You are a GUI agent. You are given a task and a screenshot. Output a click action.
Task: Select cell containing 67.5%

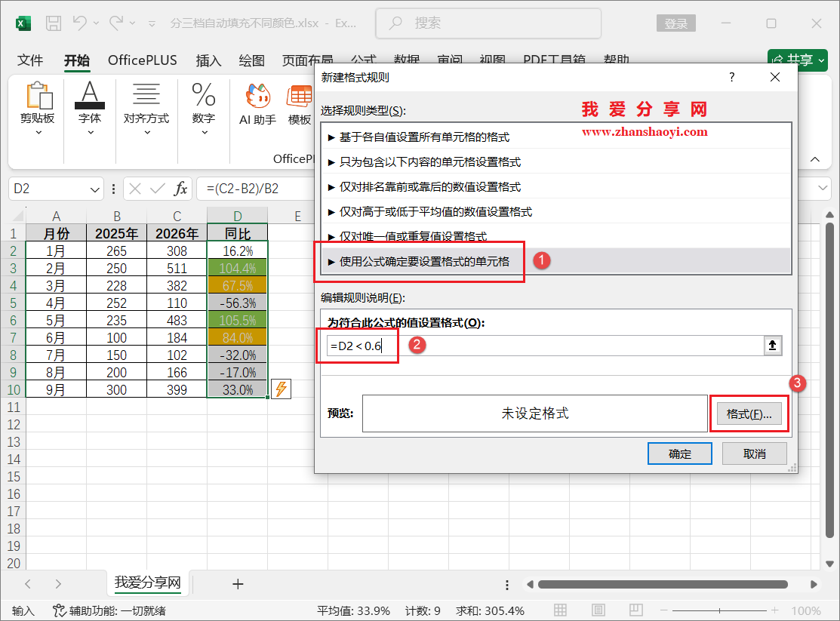point(237,285)
